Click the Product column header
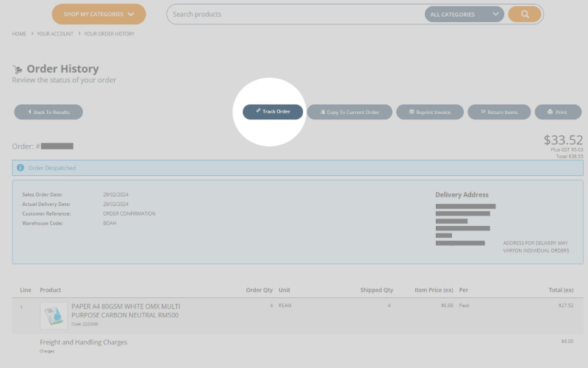This screenshot has width=588, height=368. coord(51,290)
